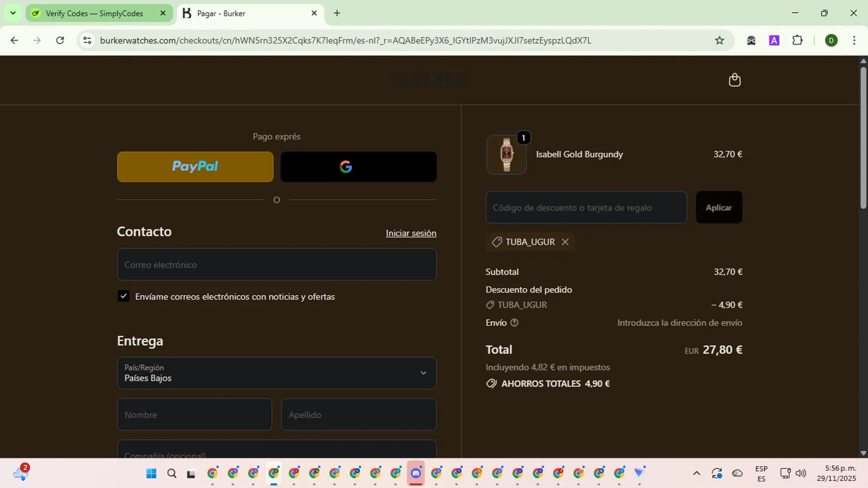Viewport: 868px width, 488px height.
Task: Click the Isabell Gold Burgundy watch thumbnail
Action: pyautogui.click(x=506, y=155)
